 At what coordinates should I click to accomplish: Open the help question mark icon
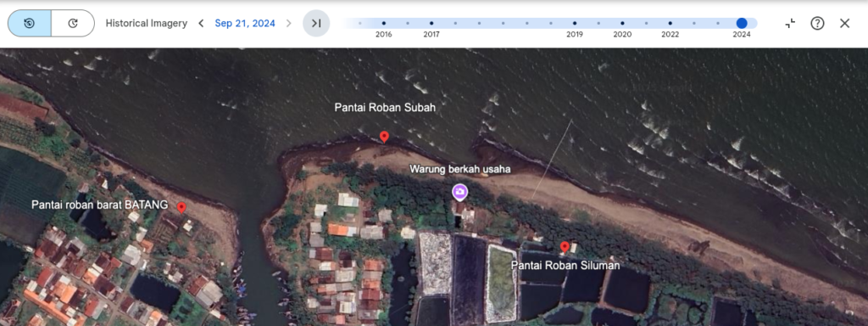(x=817, y=23)
